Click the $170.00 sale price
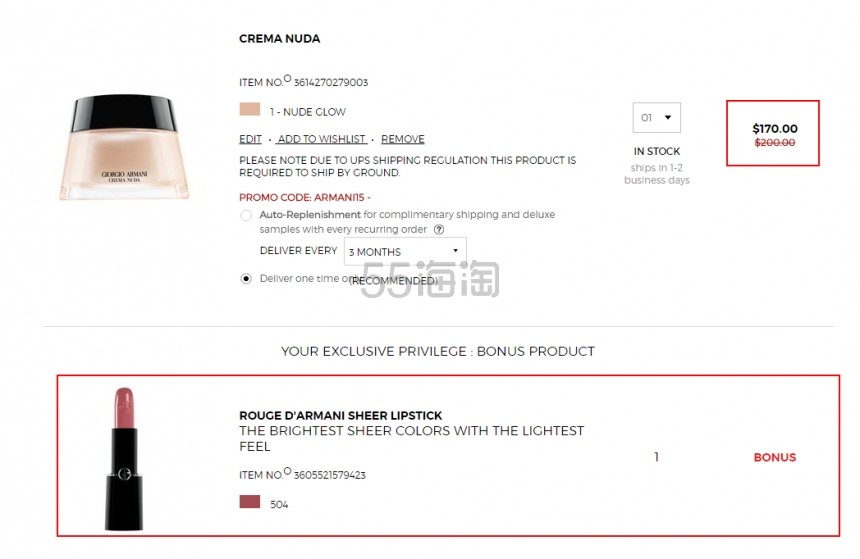 [774, 128]
